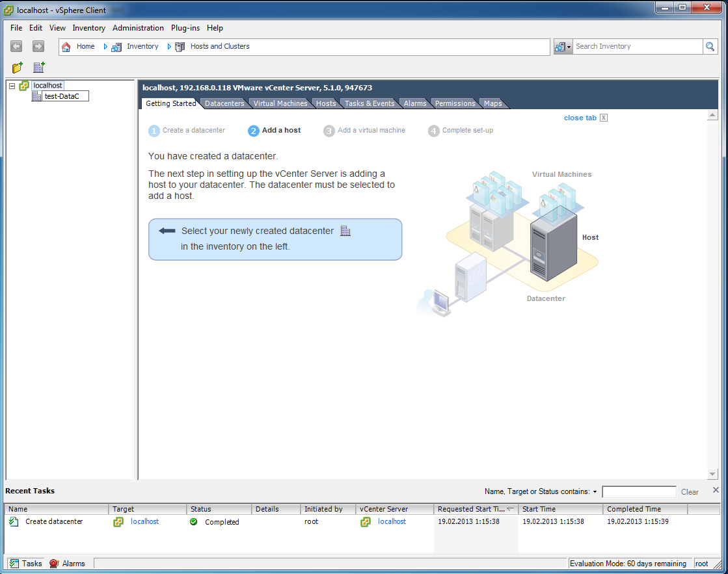
Task: Click the Tasks button in status bar
Action: point(26,564)
